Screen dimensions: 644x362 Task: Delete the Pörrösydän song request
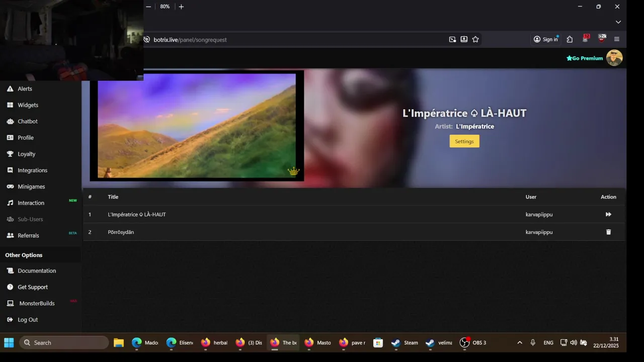608,232
